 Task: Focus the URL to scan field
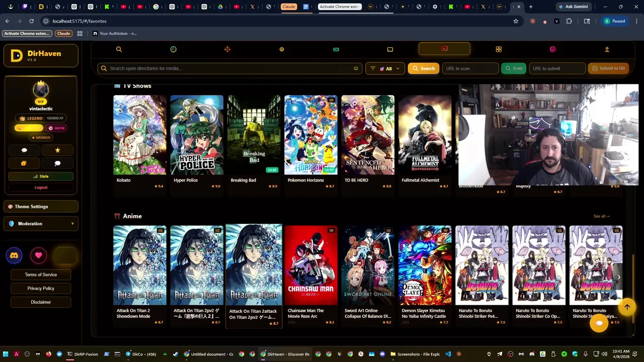click(470, 68)
